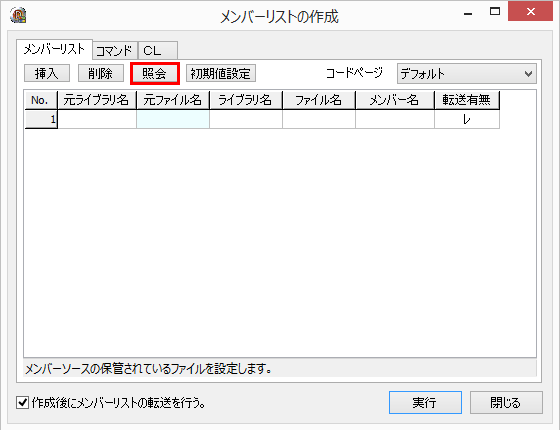Switch to the コマンド tab

coord(114,51)
